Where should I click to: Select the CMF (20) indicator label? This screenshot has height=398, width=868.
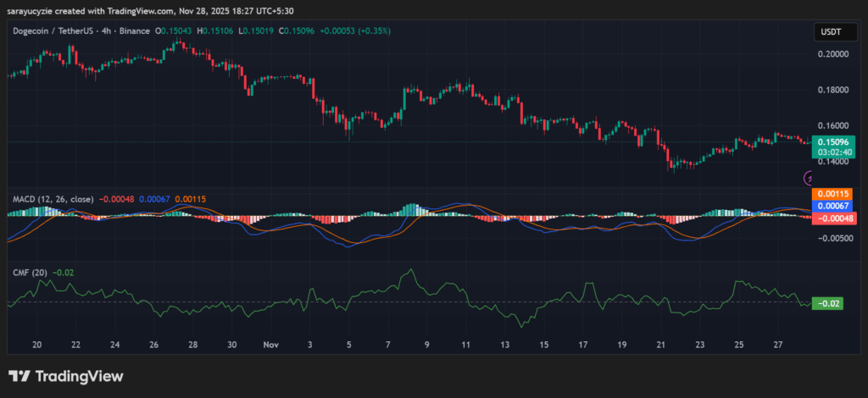30,273
